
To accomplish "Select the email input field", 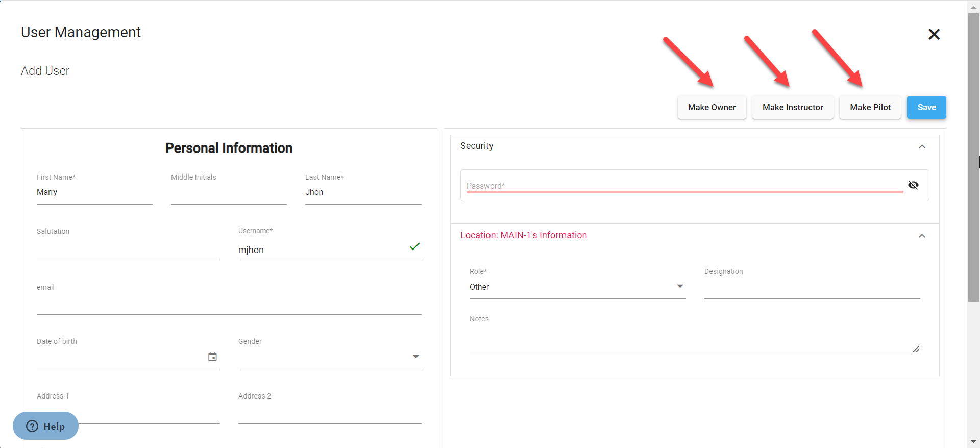I will pyautogui.click(x=229, y=305).
